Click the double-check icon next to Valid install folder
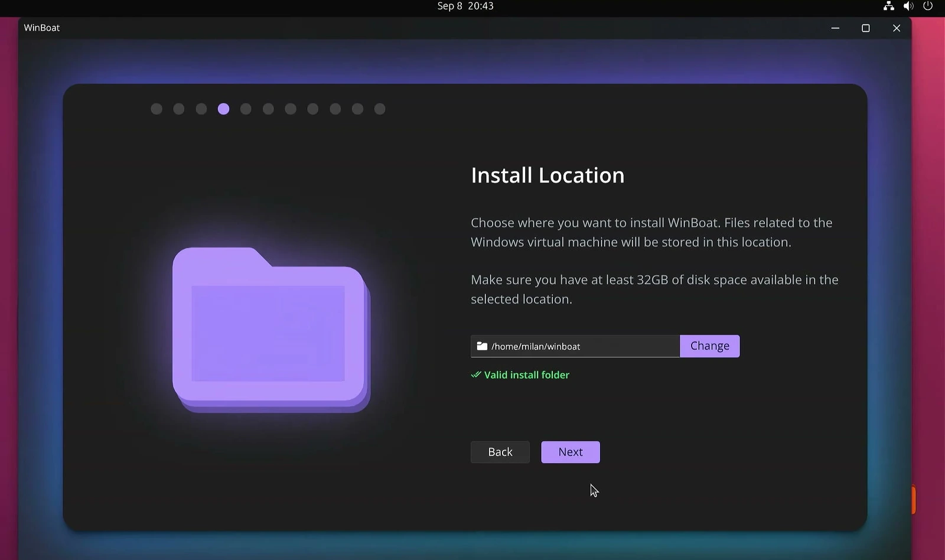945x560 pixels. (x=476, y=375)
